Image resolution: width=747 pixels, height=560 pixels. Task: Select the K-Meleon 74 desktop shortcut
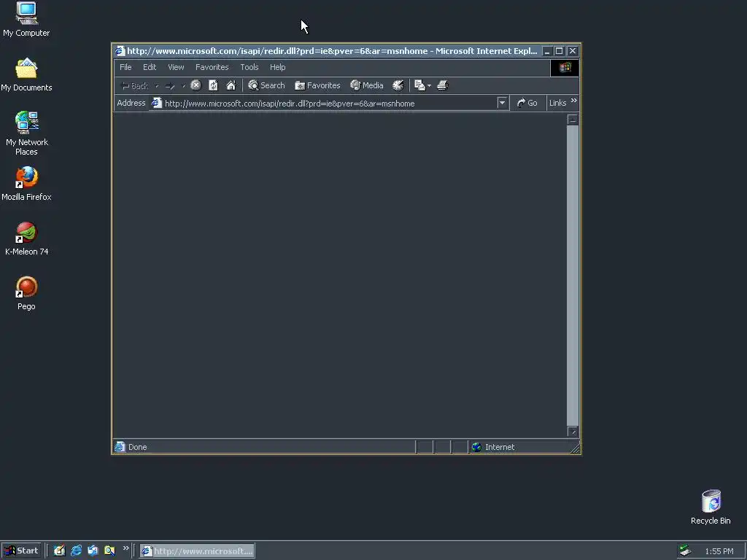(27, 238)
